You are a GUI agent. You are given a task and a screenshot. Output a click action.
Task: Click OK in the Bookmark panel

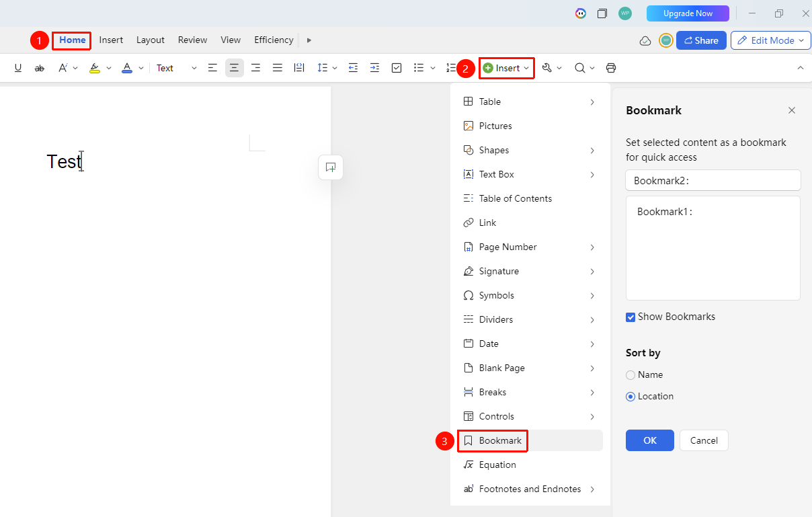[x=650, y=440]
